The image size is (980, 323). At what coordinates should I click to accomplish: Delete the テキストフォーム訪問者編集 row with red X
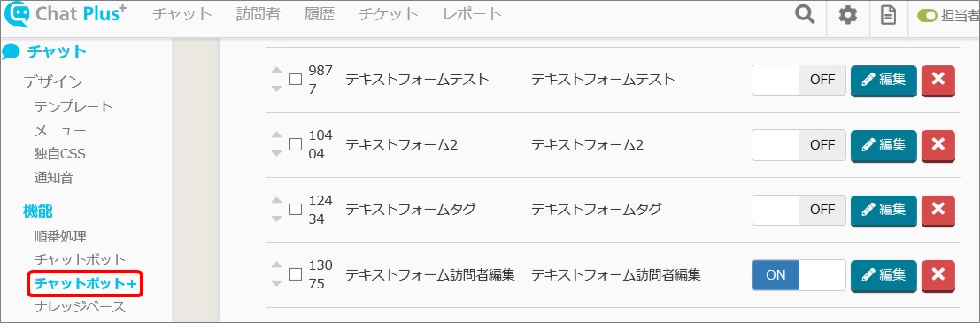[938, 275]
